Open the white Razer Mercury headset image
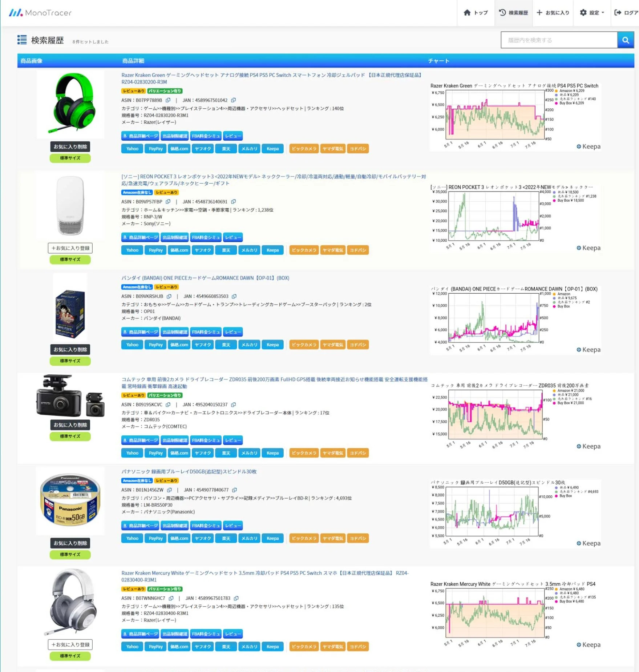The width and height of the screenshot is (639, 672). click(70, 602)
